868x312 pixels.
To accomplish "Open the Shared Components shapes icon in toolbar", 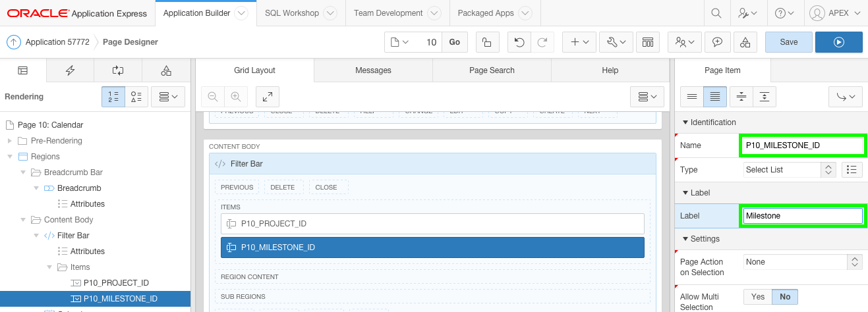I will pos(745,42).
